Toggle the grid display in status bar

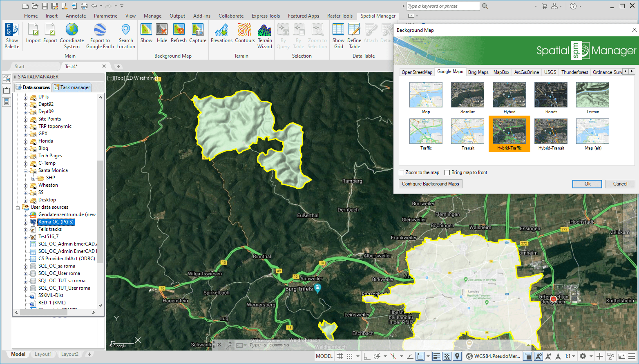(340, 356)
